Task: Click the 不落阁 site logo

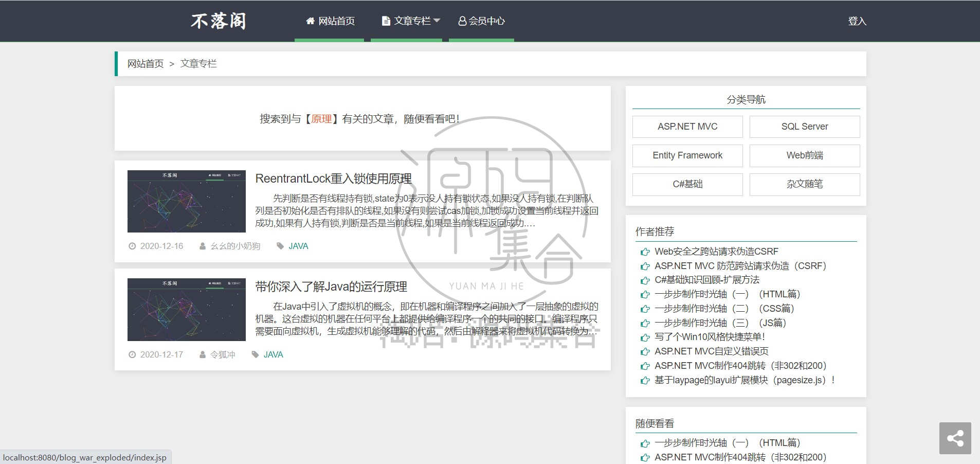Action: point(219,21)
